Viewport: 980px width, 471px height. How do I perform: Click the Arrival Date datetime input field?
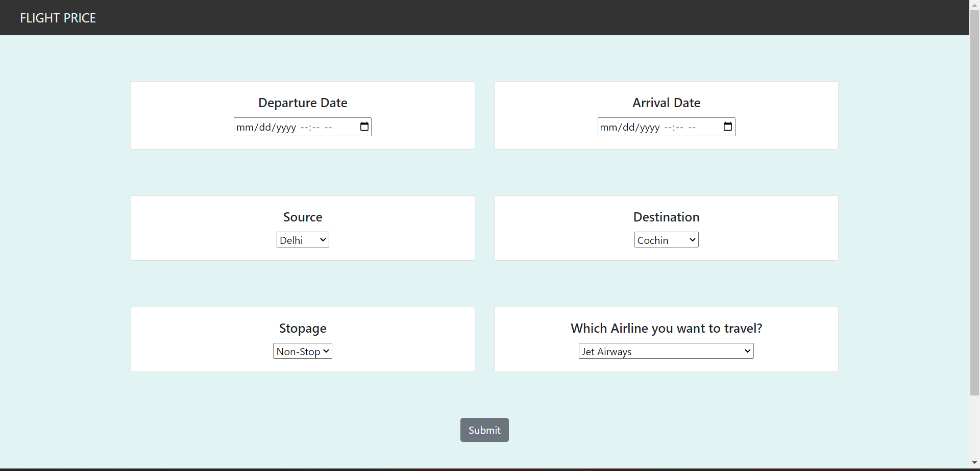(x=666, y=127)
